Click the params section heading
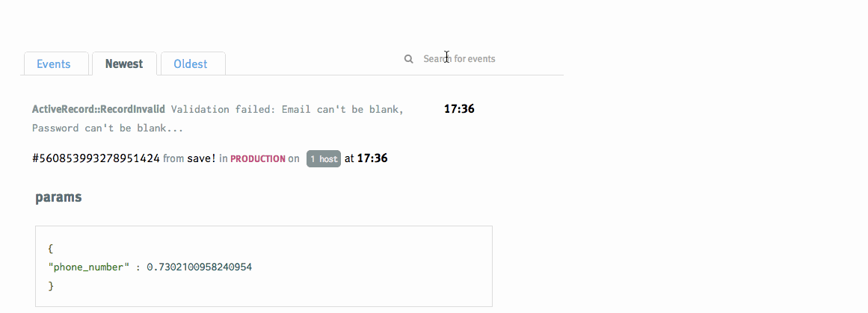868x313 pixels. [x=58, y=198]
